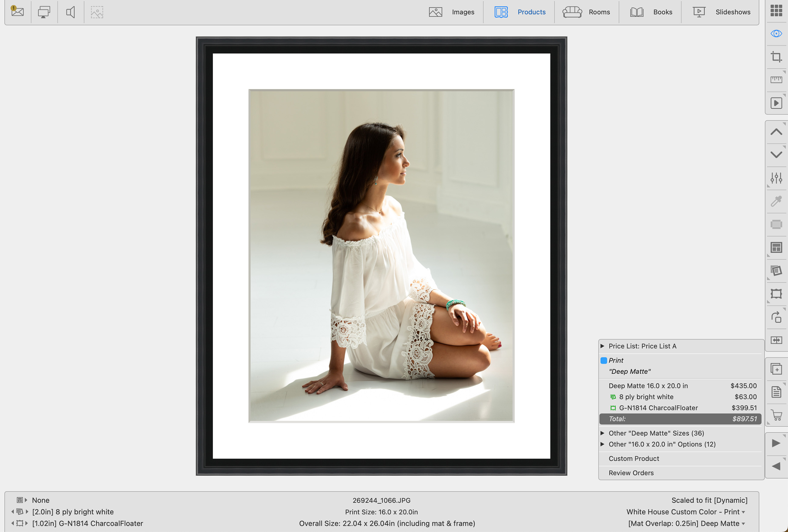Image resolution: width=788 pixels, height=532 pixels.
Task: Click the ruler measurement icon
Action: [x=776, y=80]
